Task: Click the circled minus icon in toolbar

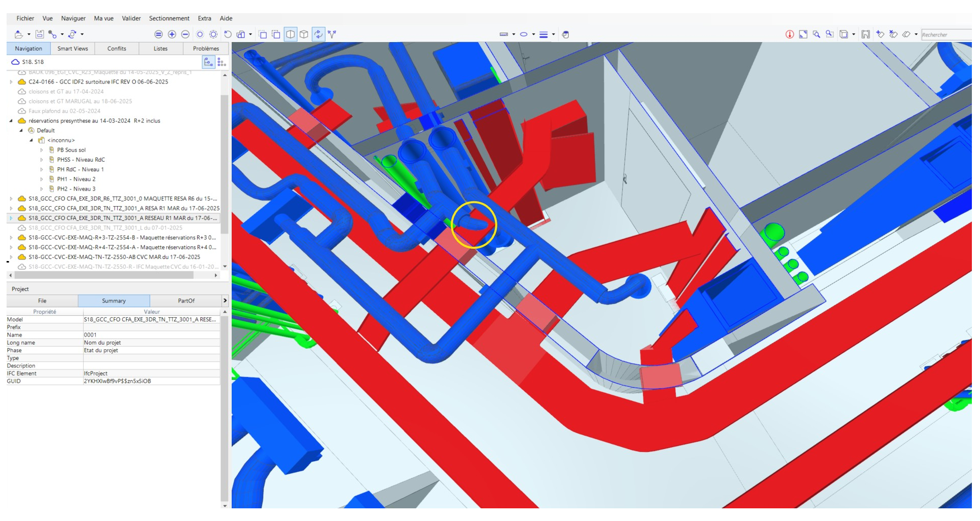Action: (186, 34)
